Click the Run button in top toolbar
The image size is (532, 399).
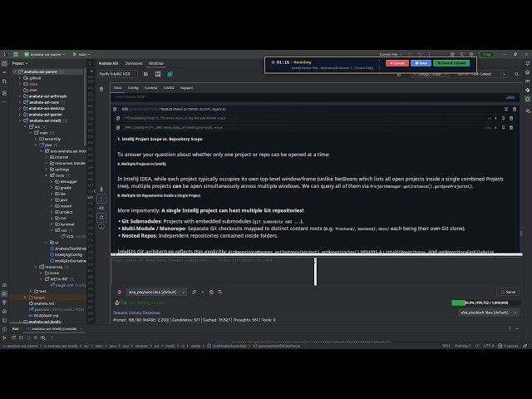pyautogui.click(x=410, y=54)
